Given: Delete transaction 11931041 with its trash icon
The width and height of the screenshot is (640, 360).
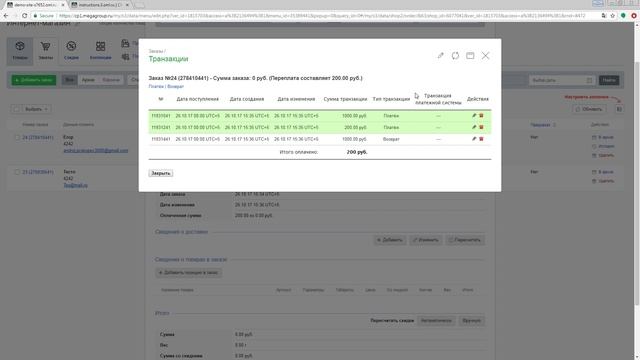Looking at the screenshot, I should pyautogui.click(x=481, y=116).
